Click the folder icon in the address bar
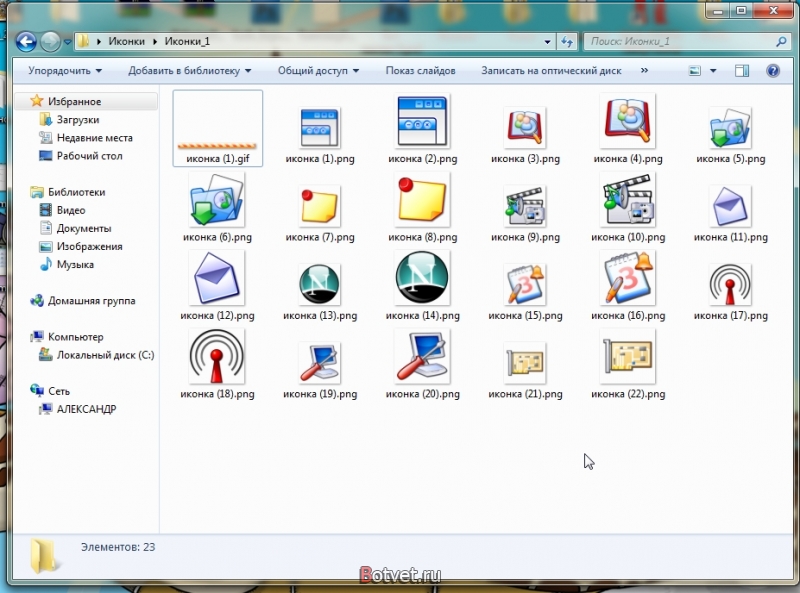The image size is (800, 593). 83,41
